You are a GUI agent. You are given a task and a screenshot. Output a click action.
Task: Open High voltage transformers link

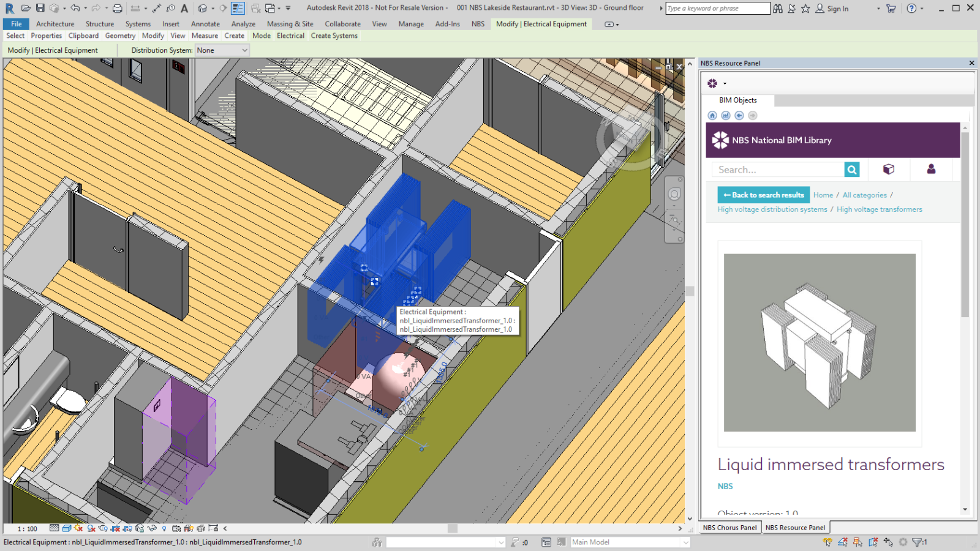click(880, 209)
